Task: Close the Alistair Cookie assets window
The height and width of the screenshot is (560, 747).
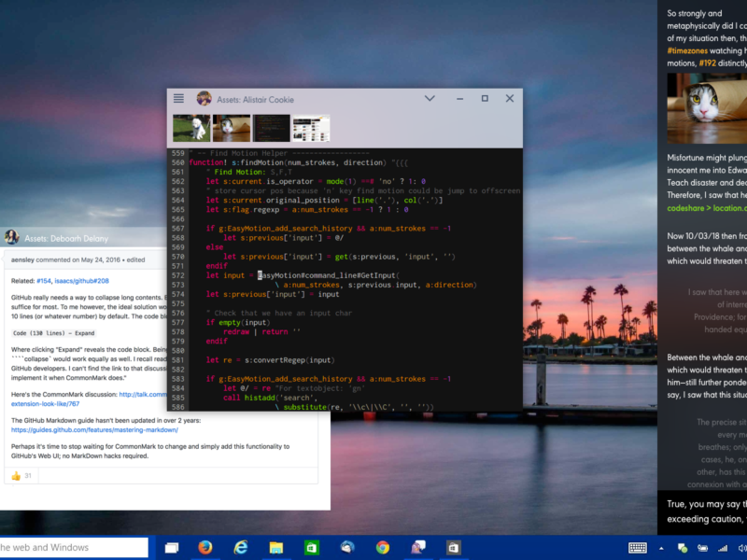Action: [510, 98]
